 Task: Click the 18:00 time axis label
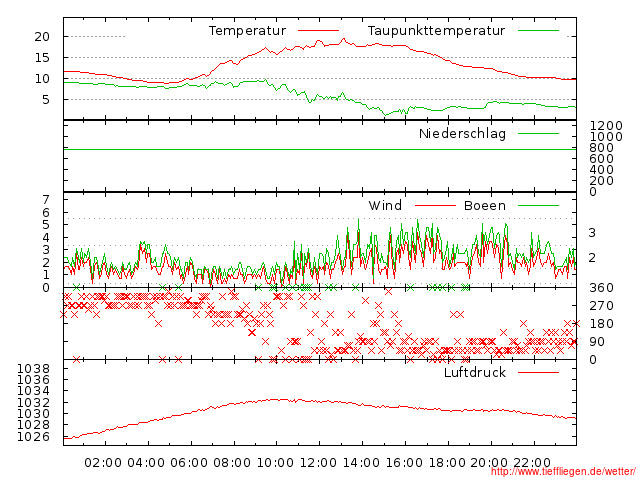point(447,463)
